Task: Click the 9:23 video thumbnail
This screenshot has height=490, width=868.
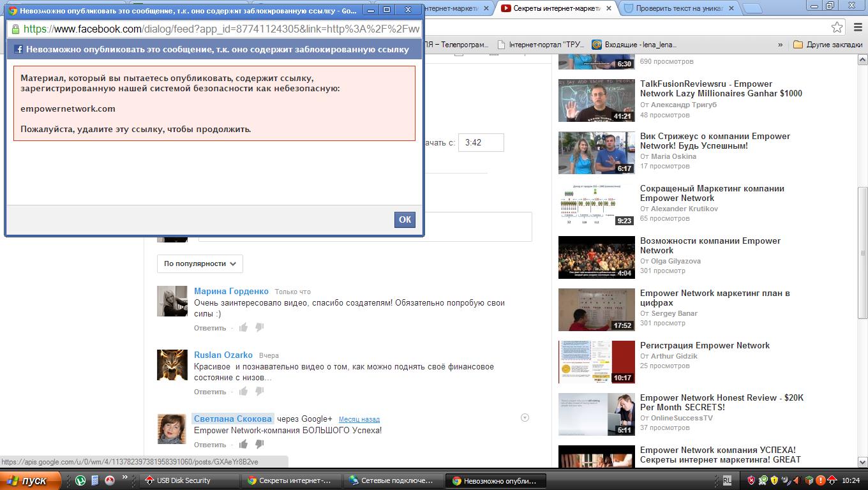Action: click(x=597, y=205)
